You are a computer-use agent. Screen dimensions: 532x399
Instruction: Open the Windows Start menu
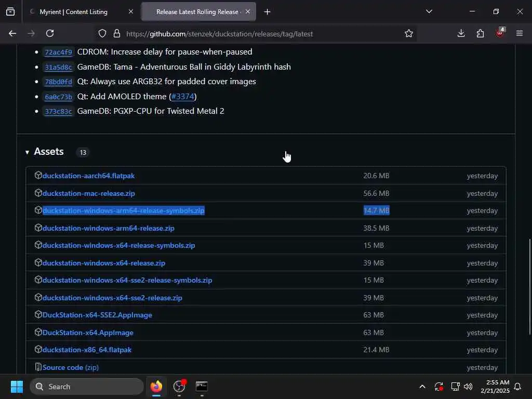point(17,387)
